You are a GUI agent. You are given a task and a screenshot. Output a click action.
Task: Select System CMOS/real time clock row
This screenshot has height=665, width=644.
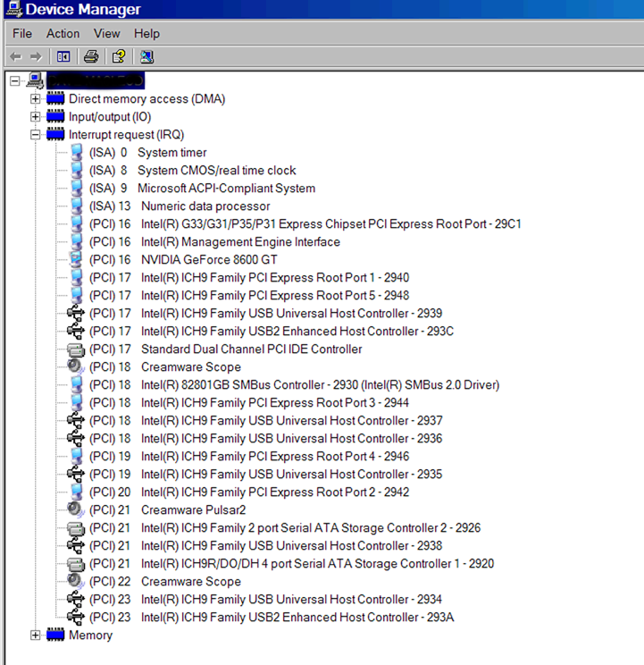(x=192, y=171)
